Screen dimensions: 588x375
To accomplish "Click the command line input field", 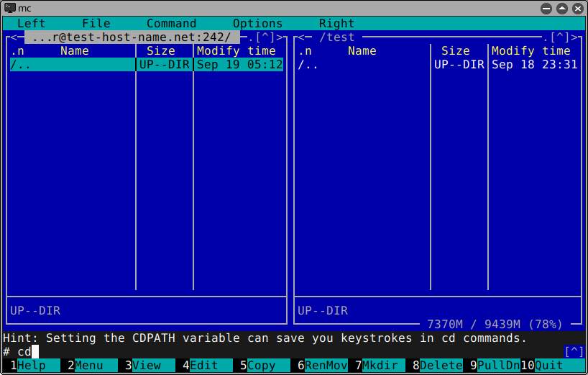I will (288, 351).
